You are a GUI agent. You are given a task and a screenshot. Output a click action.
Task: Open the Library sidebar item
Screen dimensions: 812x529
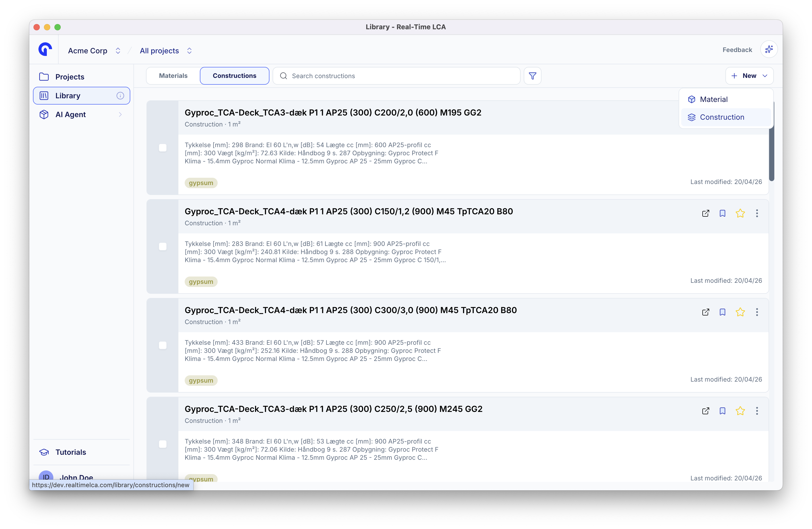[81, 96]
